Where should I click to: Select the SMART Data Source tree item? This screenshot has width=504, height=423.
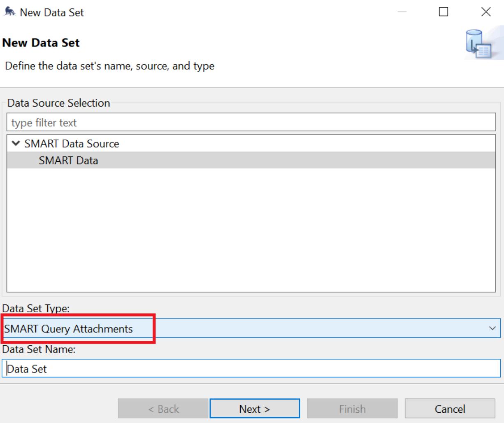point(72,144)
